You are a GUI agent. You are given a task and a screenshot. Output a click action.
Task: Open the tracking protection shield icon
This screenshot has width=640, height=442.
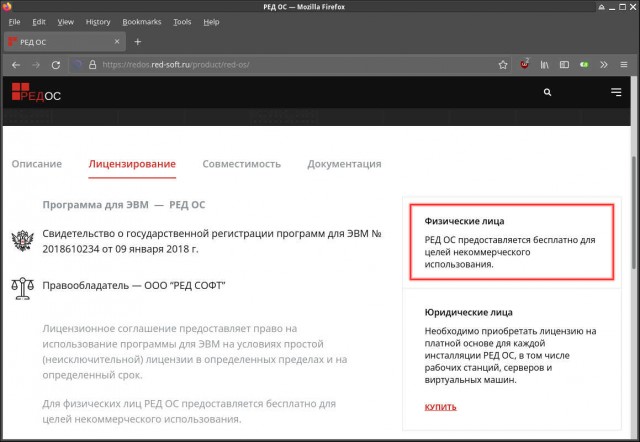pos(77,64)
